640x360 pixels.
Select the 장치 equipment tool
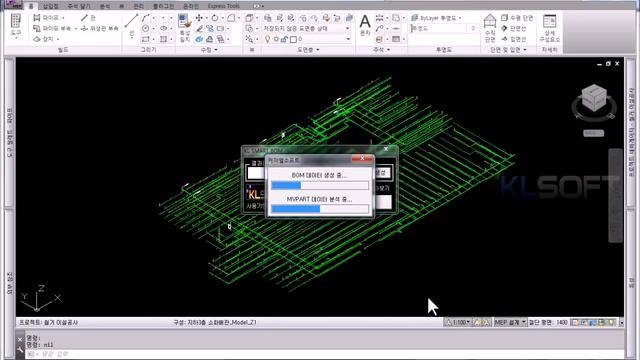[43, 39]
